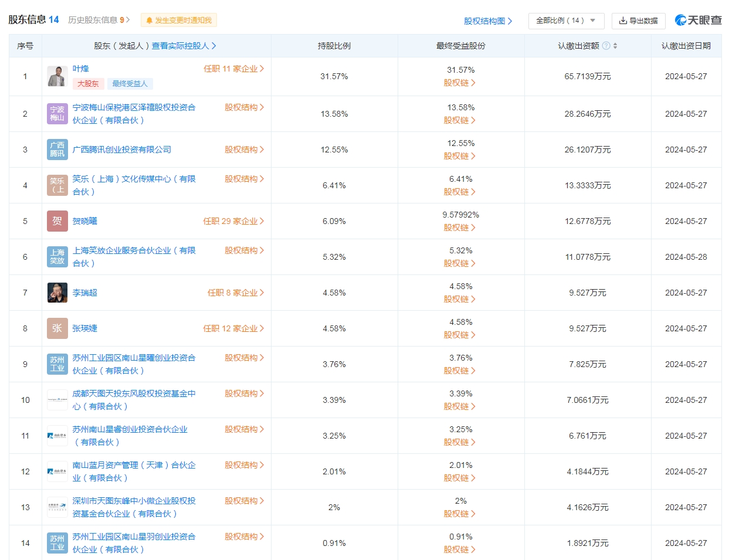729x560 pixels.
Task: Click 查看实际控制人 link
Action: pyautogui.click(x=182, y=45)
